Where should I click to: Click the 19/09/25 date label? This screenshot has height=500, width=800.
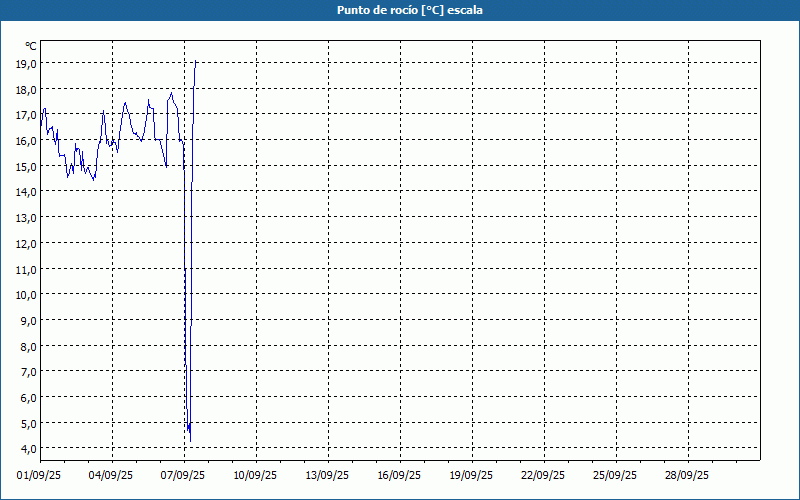471,476
